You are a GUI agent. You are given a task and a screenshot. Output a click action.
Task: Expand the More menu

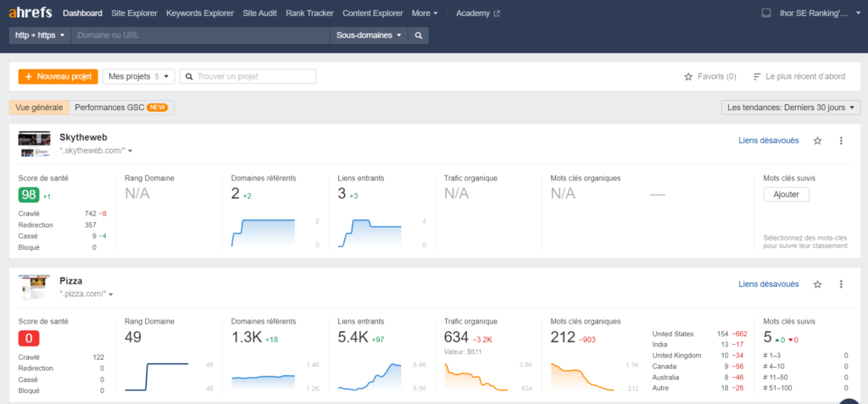[425, 14]
